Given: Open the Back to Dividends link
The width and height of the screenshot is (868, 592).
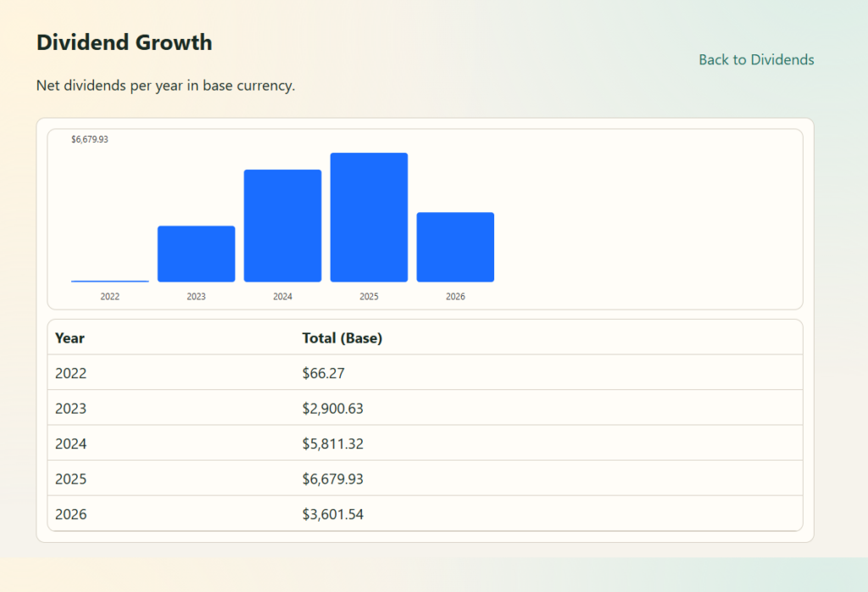Looking at the screenshot, I should (x=756, y=59).
